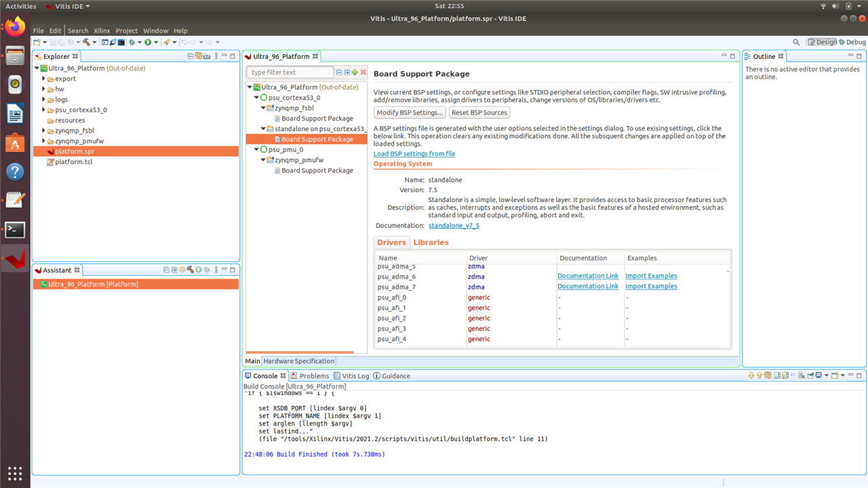Expand the zynqmp_fsbl folder in Explorer

[x=43, y=131]
